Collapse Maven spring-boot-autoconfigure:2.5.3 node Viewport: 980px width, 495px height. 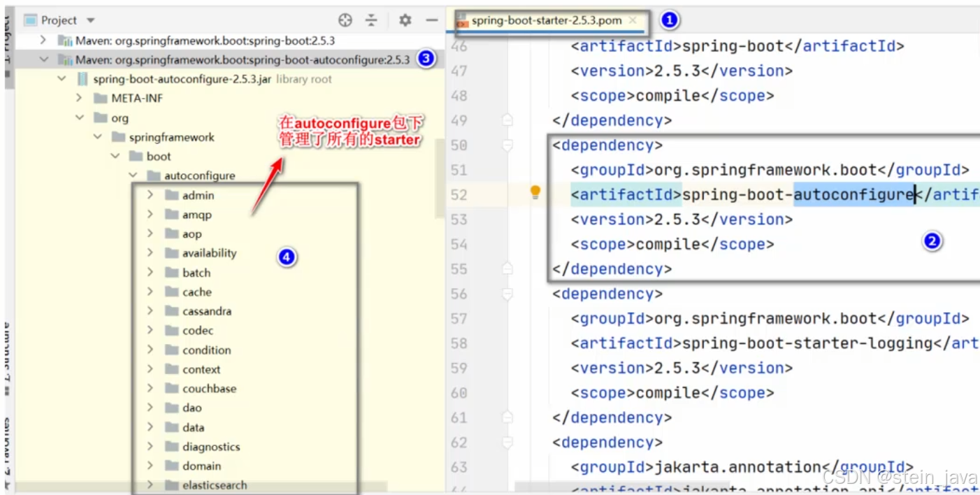(x=43, y=60)
